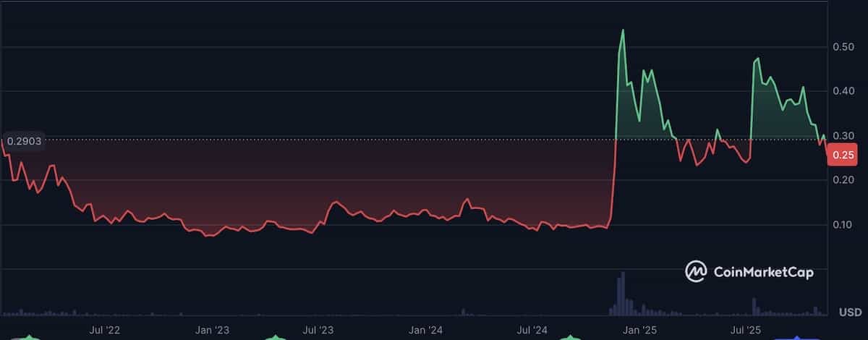The image size is (868, 340).
Task: Click the Jan '24 date label
Action: (426, 331)
